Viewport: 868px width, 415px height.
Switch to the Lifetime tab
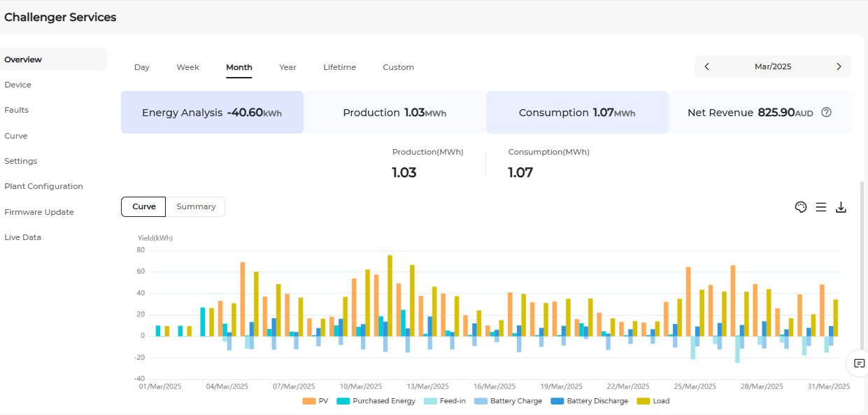(x=339, y=67)
